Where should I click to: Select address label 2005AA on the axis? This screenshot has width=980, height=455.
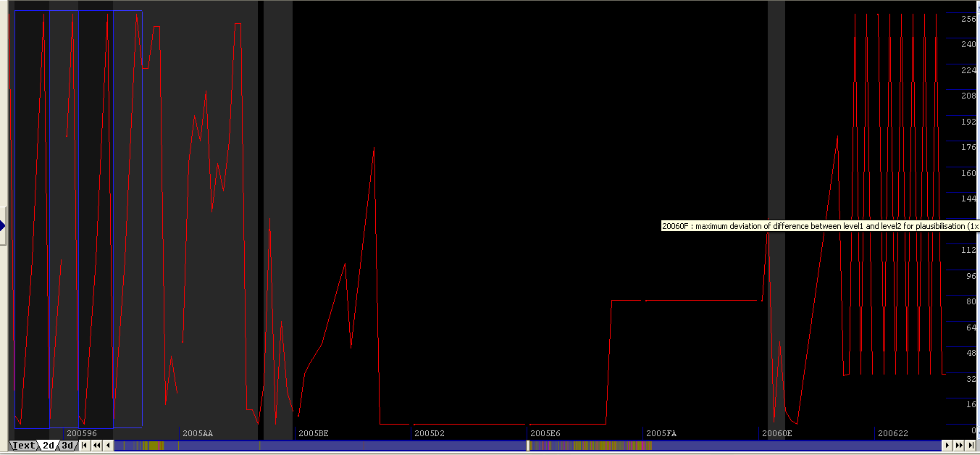point(197,433)
